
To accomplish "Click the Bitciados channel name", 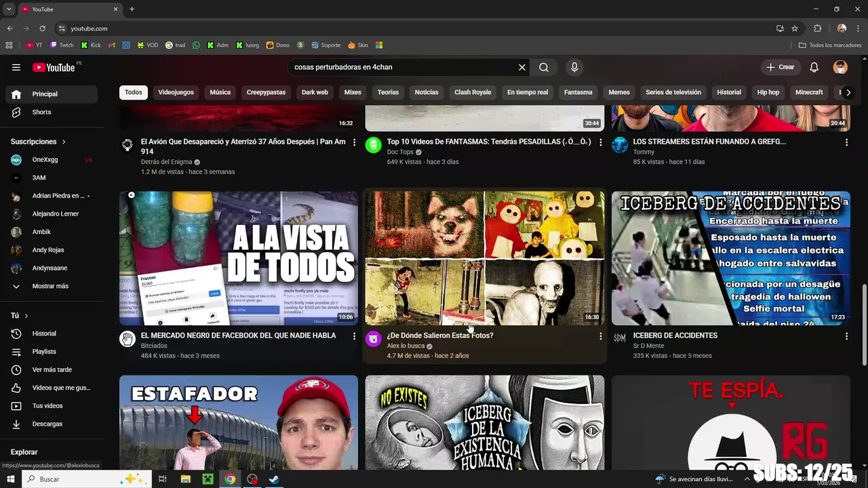I will (x=154, y=346).
